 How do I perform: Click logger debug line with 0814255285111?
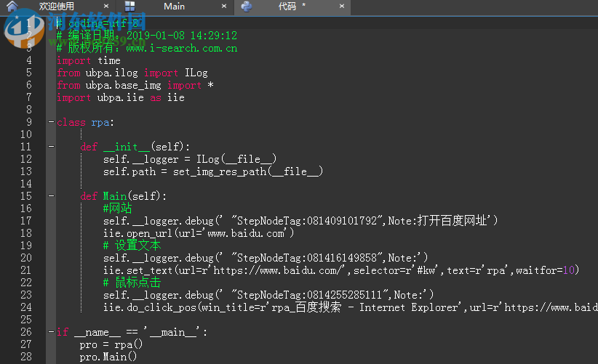(268, 295)
